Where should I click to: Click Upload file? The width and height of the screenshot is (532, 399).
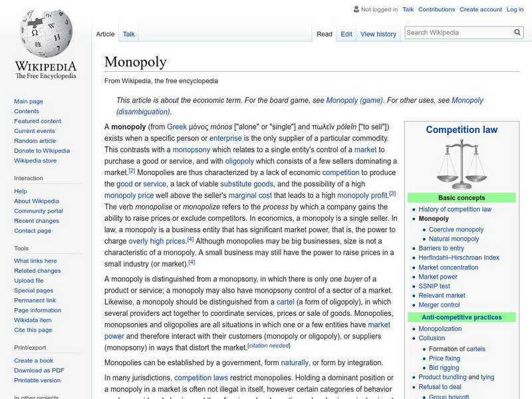click(x=29, y=281)
